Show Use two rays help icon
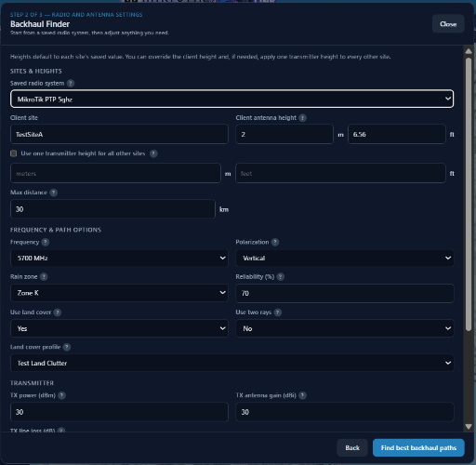476x465 pixels. [278, 312]
